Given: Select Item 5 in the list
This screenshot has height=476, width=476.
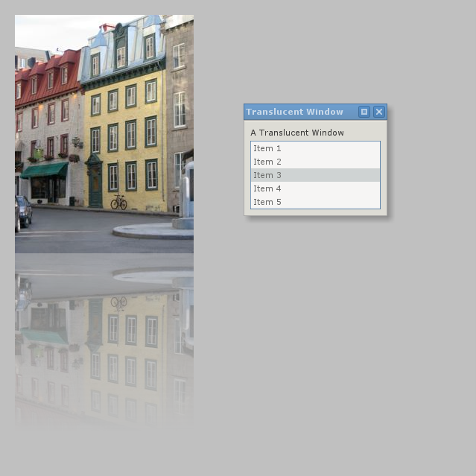Looking at the screenshot, I should (x=315, y=202).
